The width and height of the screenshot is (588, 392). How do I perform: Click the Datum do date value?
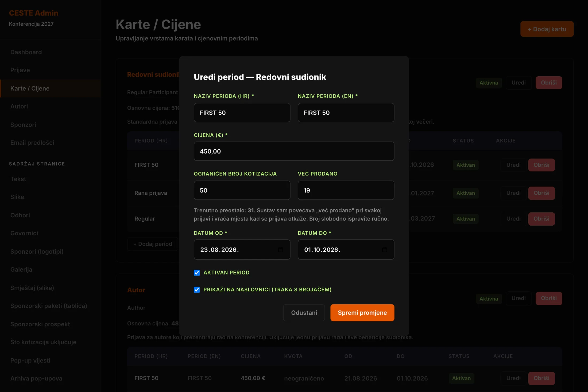pyautogui.click(x=322, y=250)
